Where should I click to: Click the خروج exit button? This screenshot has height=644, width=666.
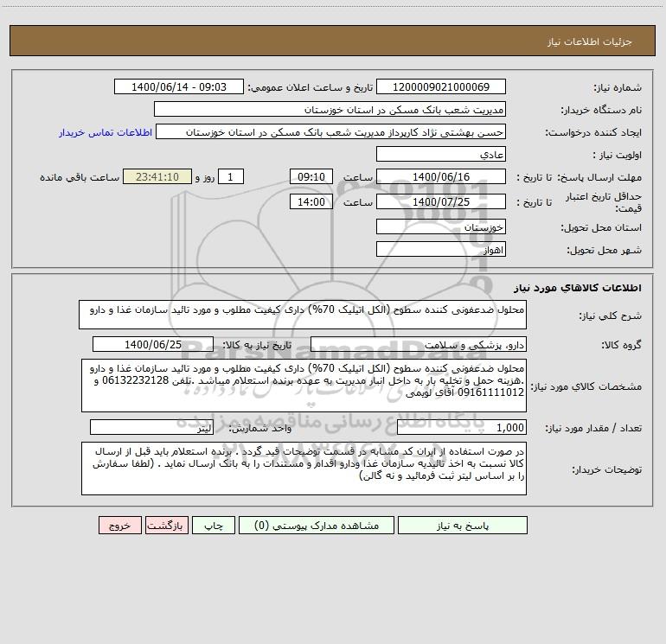[119, 525]
